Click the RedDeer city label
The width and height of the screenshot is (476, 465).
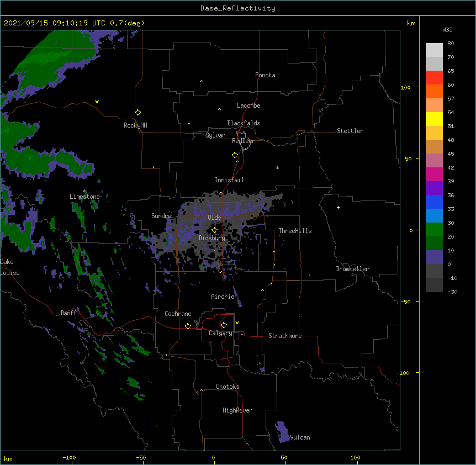243,141
